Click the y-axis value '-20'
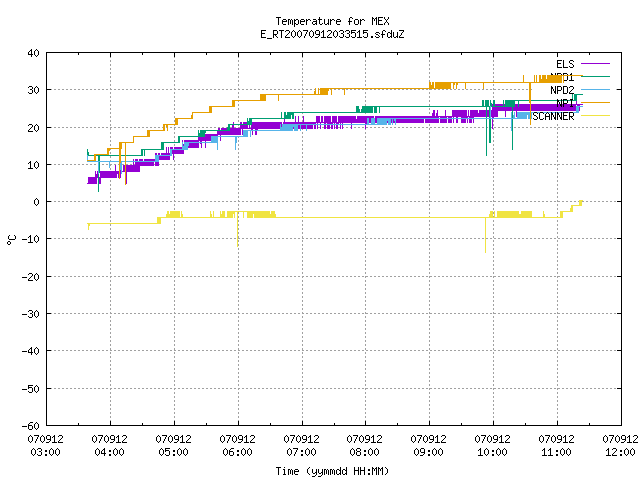Screen dimensions: 640x480 (x=31, y=277)
